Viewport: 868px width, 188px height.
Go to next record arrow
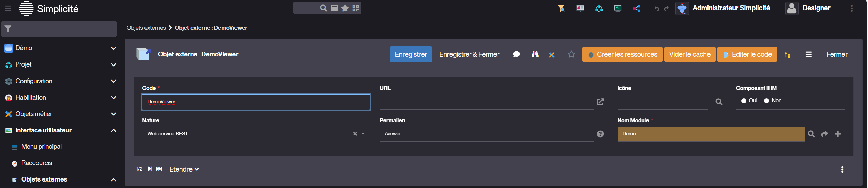pos(150,169)
